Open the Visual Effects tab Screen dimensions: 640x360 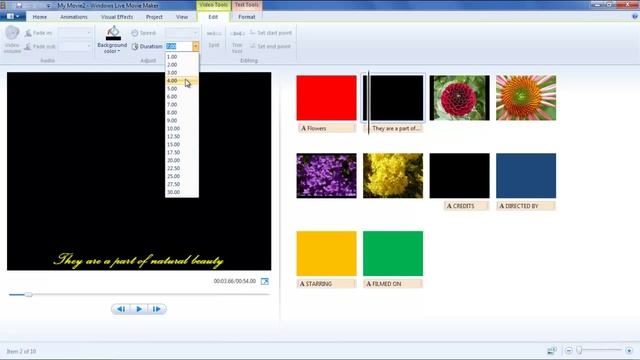pyautogui.click(x=117, y=17)
